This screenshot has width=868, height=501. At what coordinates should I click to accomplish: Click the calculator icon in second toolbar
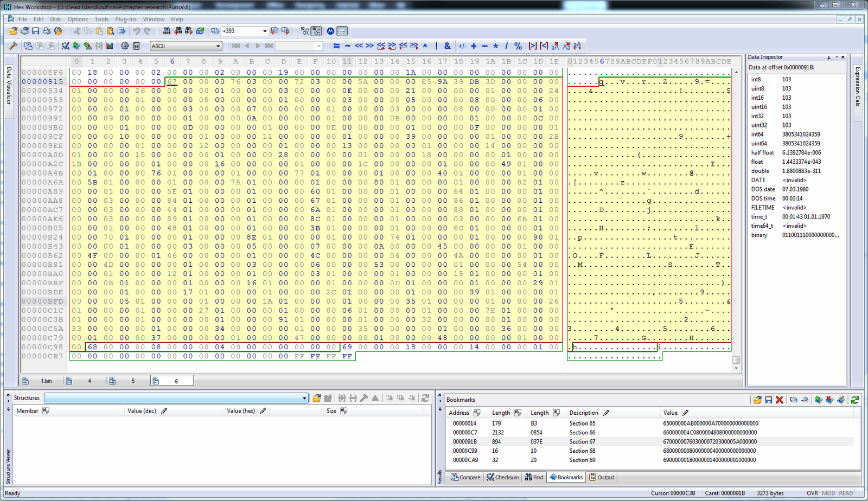pos(136,46)
